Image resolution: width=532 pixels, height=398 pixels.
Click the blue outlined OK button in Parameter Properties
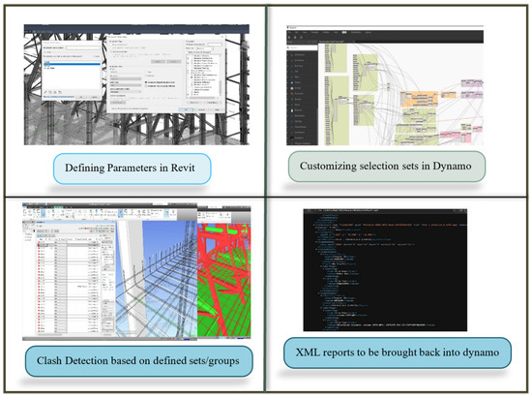pos(186,109)
